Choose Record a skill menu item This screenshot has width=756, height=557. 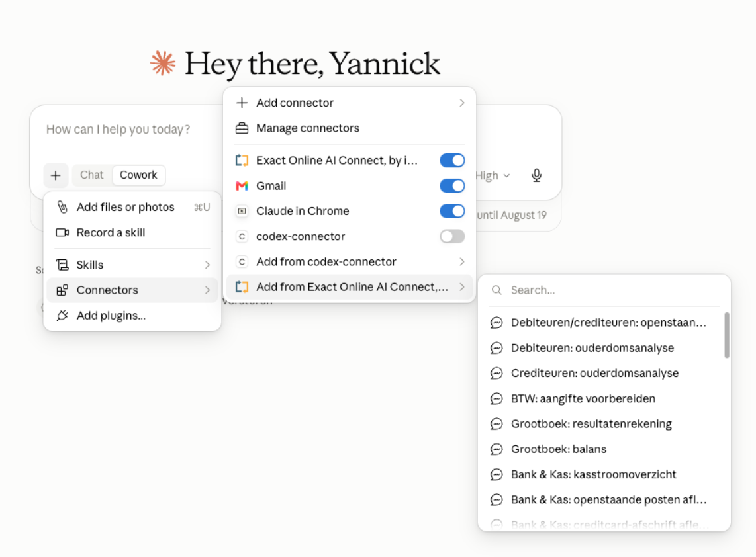tap(132, 232)
